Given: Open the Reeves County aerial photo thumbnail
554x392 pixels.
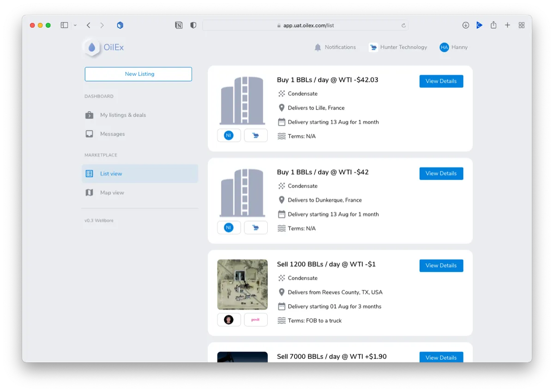Looking at the screenshot, I should click(242, 284).
